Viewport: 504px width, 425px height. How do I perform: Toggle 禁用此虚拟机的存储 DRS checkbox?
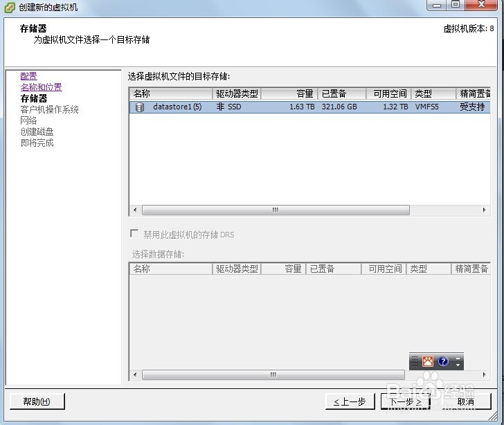(x=134, y=233)
